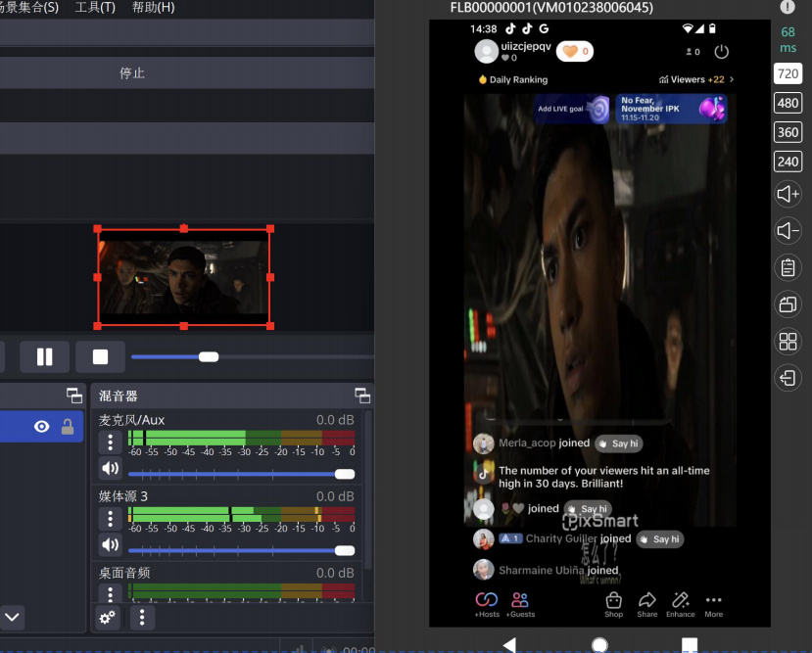Screen dimensions: 812x653
Task: Tap the heart likes counter pill
Action: pyautogui.click(x=575, y=51)
